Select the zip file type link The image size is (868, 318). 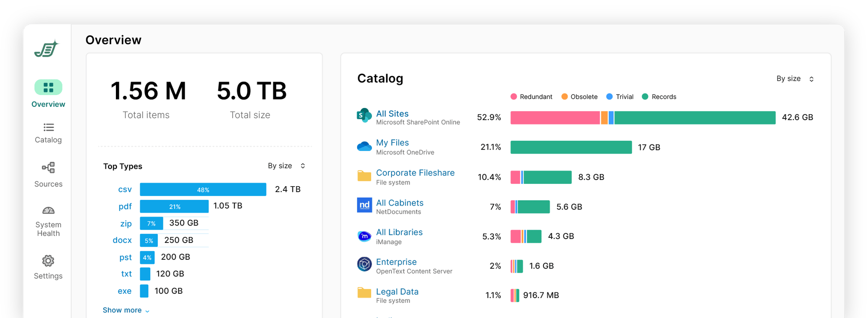tap(126, 223)
